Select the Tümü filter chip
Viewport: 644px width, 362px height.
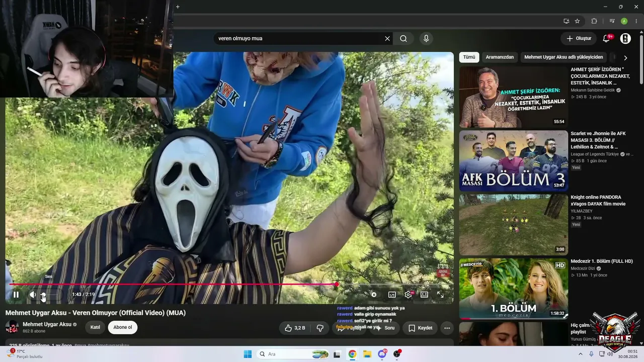point(469,57)
